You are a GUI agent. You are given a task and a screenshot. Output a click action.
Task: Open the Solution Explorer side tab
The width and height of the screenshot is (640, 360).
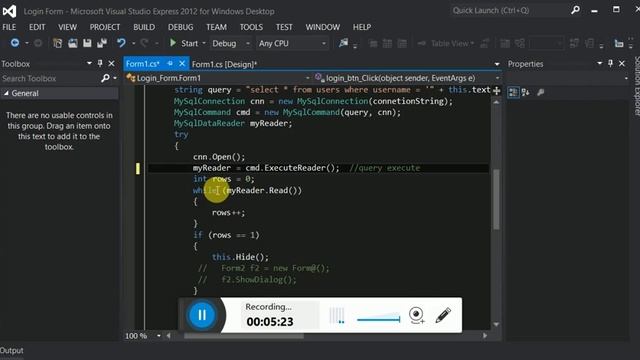coord(636,86)
